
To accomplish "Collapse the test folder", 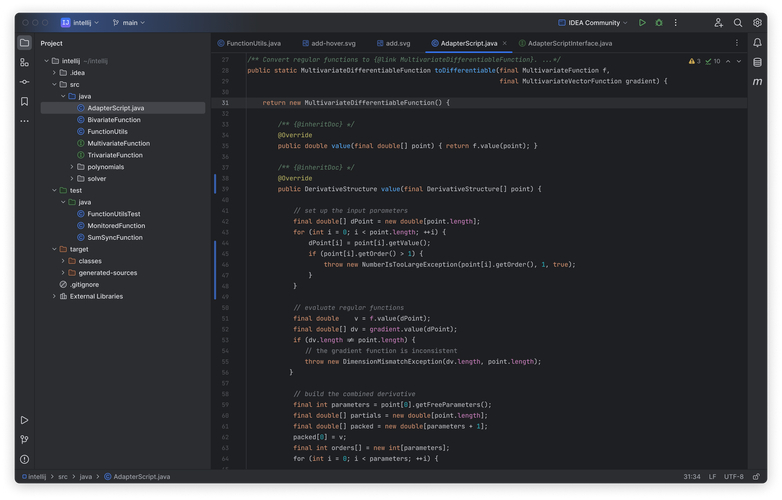I will pyautogui.click(x=54, y=190).
